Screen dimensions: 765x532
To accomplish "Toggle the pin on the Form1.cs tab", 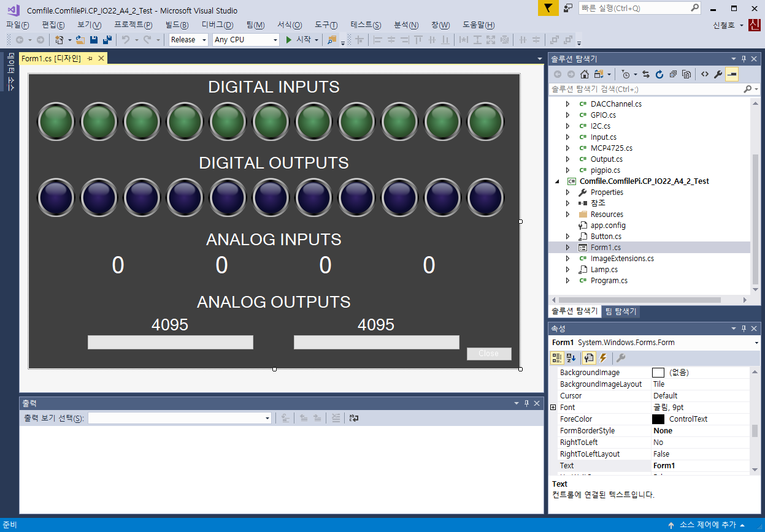I will point(90,58).
